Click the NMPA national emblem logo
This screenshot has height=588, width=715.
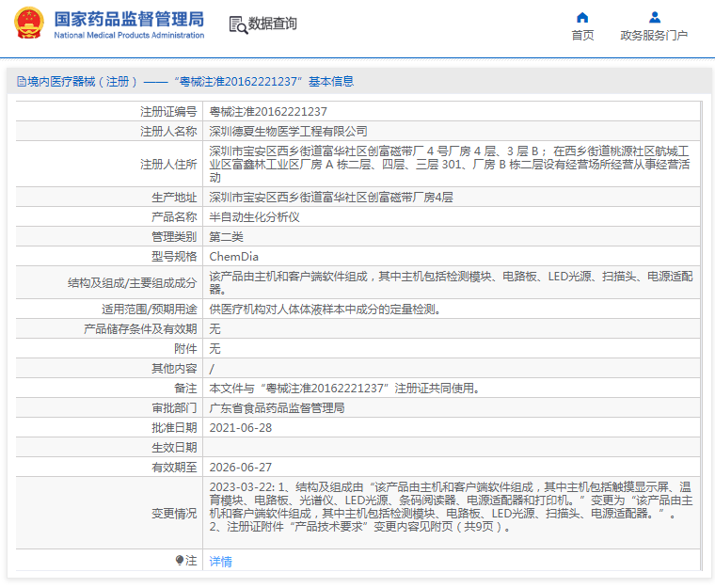coord(28,24)
